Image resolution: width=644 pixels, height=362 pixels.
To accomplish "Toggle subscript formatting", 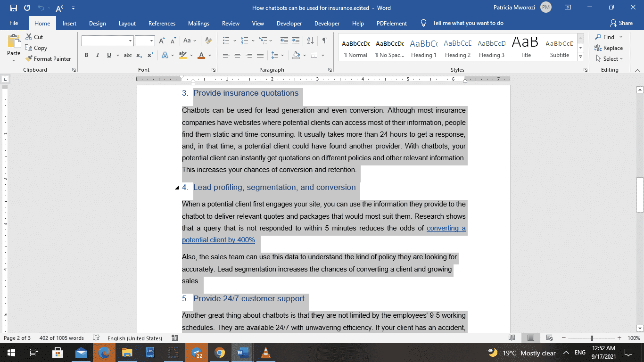I will click(140, 55).
